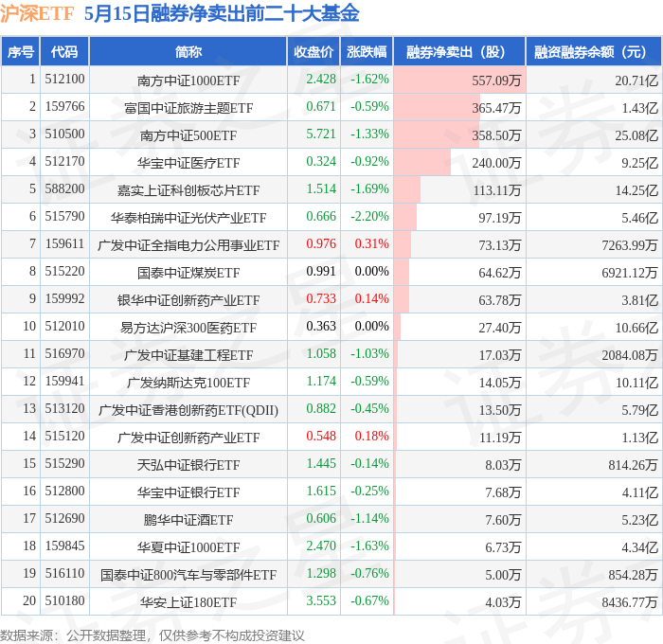Click the 融资融券余额（元） column header

(x=594, y=52)
